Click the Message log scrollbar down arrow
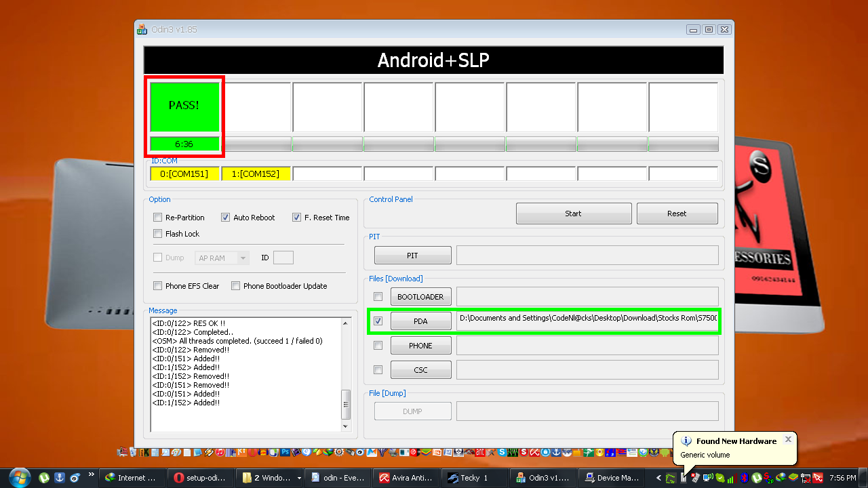 point(346,426)
